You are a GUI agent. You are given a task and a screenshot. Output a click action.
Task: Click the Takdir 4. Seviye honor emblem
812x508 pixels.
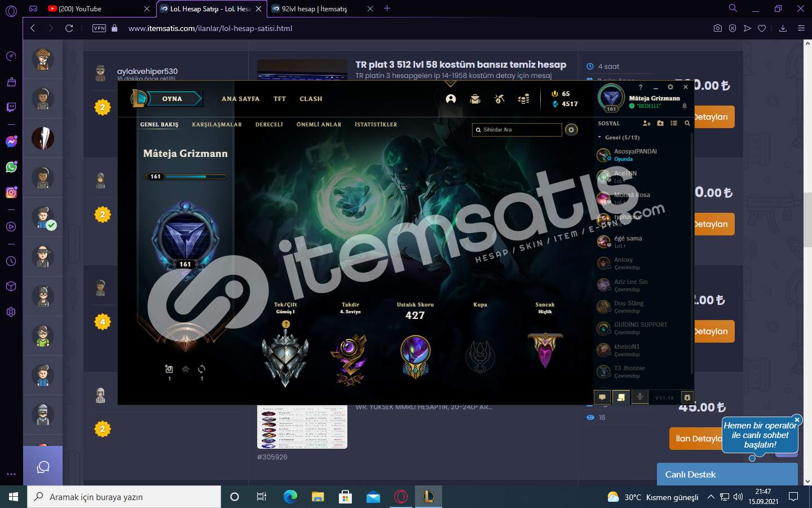click(350, 360)
